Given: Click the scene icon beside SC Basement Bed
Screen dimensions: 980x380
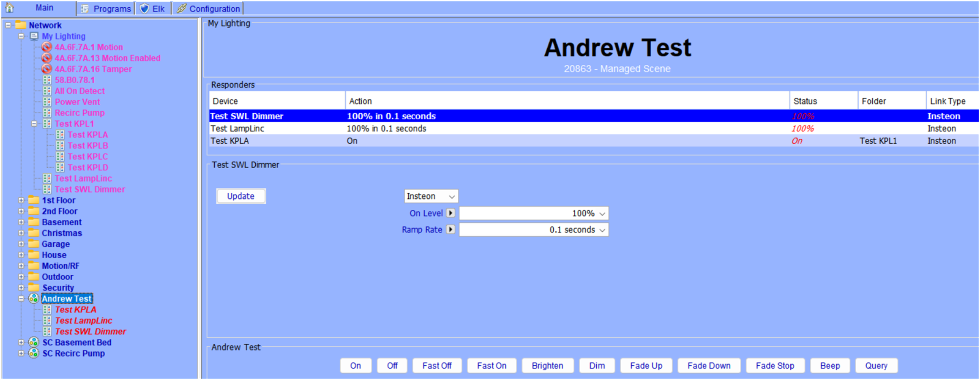Looking at the screenshot, I should [x=34, y=342].
